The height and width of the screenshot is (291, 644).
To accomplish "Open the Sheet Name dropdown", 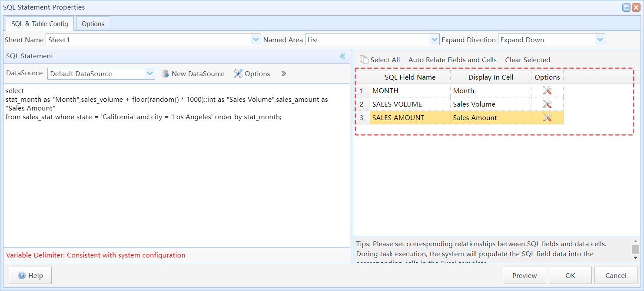I will click(x=256, y=39).
